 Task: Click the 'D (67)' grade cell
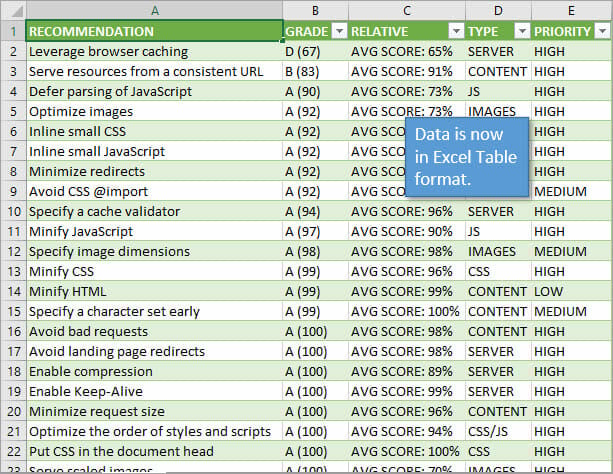(x=315, y=51)
